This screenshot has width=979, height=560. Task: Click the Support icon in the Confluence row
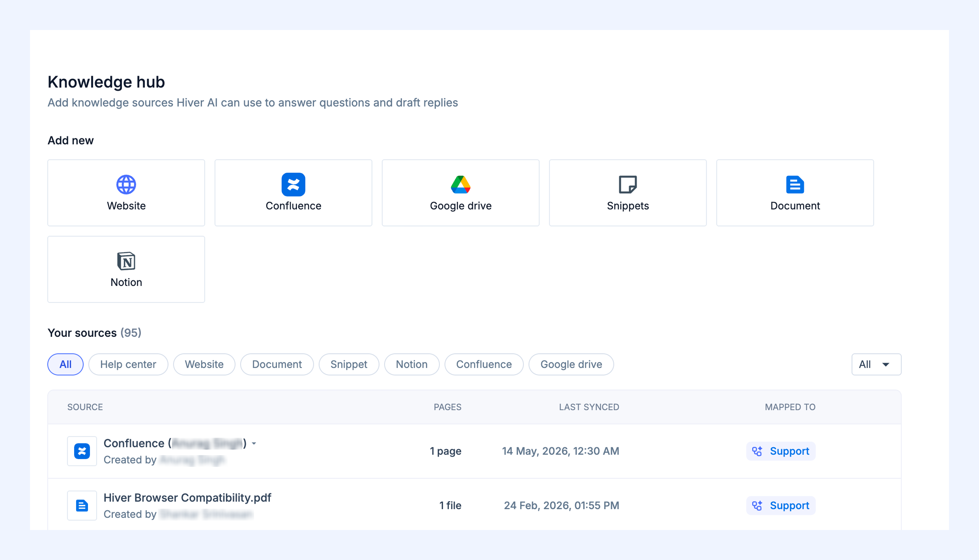pos(757,451)
